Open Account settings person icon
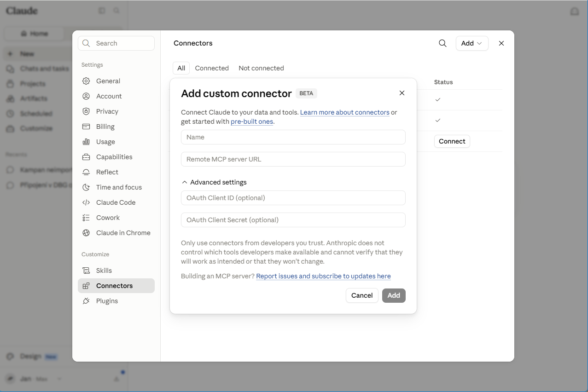The height and width of the screenshot is (392, 588). click(86, 96)
